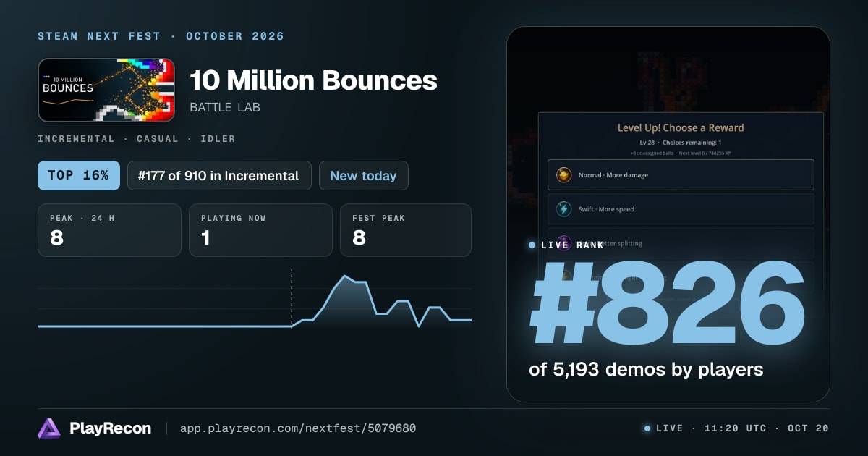Click of 5,193 demos by players text

point(646,369)
